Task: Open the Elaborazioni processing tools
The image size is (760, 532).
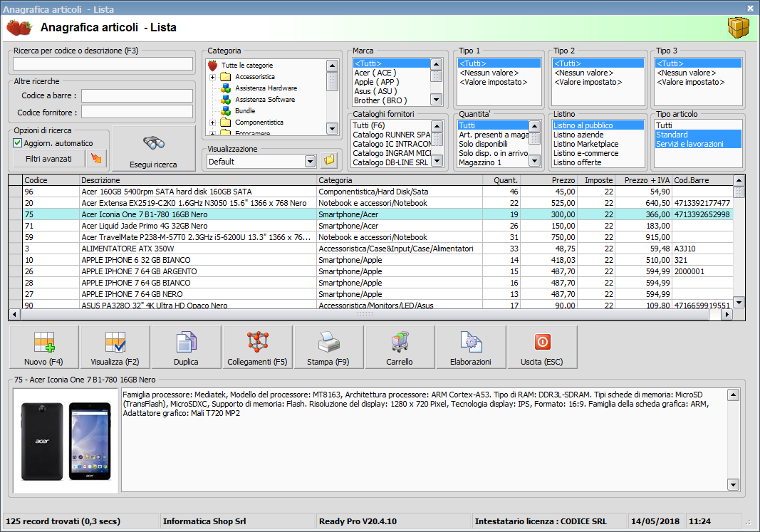Action: click(471, 347)
